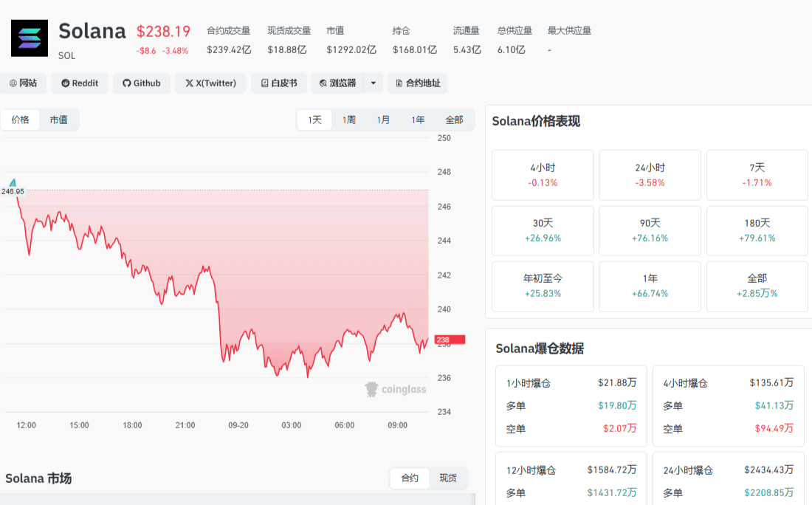Click the $238.19 price text
The height and width of the screenshot is (505, 812).
click(163, 32)
